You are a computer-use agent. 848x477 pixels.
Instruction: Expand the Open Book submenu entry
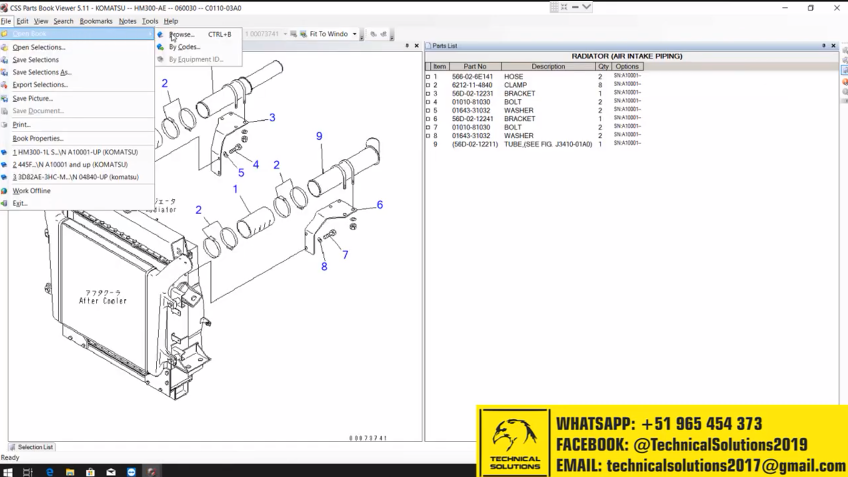pyautogui.click(x=76, y=34)
